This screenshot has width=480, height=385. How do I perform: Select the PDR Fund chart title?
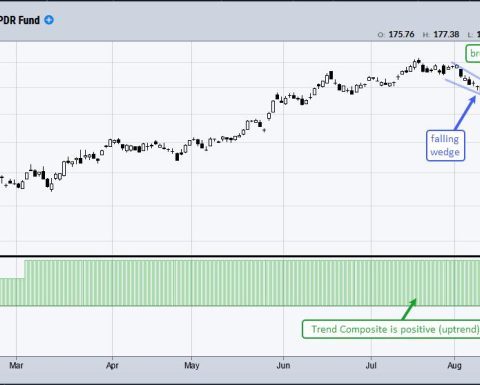tap(20, 20)
